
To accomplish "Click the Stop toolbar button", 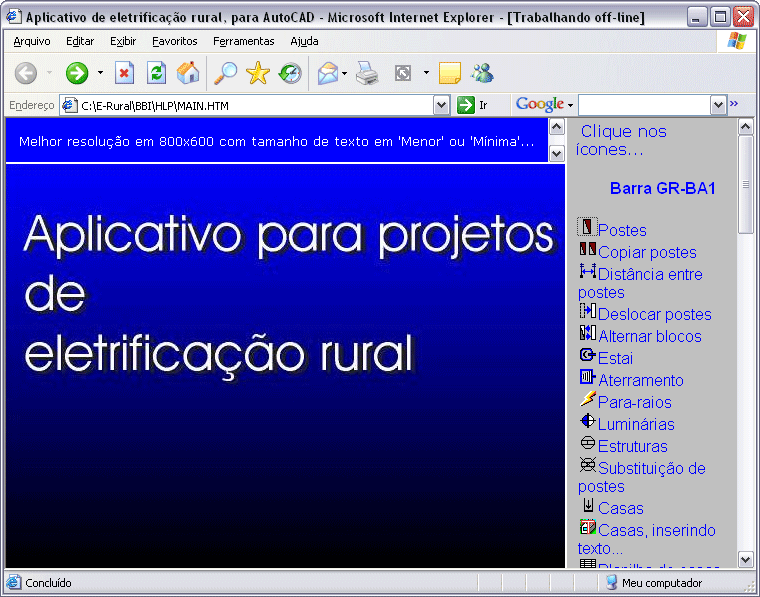I will (124, 73).
